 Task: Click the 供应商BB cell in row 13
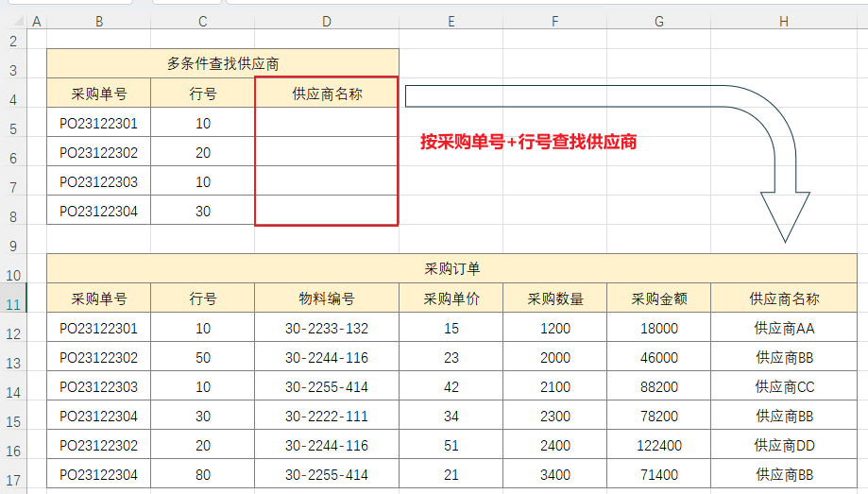point(784,357)
